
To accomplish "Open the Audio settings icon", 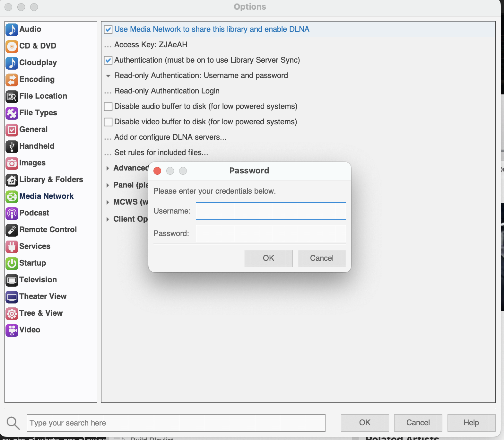I will 12,30.
